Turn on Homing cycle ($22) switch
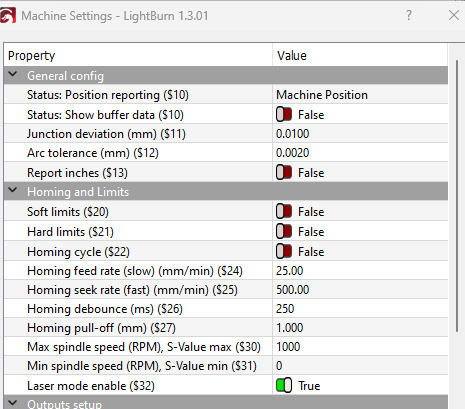Image resolution: width=465 pixels, height=409 pixels. [284, 252]
